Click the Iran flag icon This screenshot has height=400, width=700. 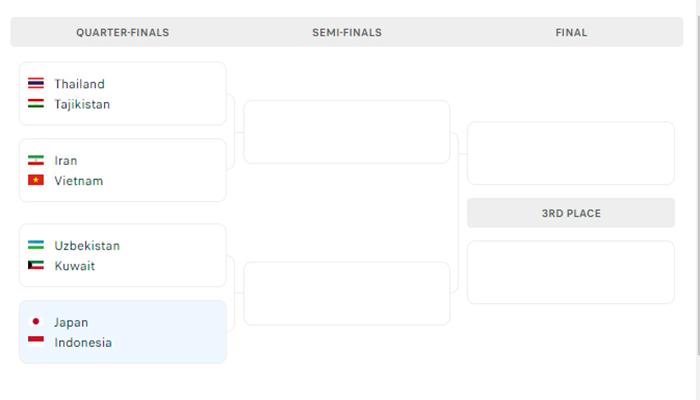click(x=36, y=160)
